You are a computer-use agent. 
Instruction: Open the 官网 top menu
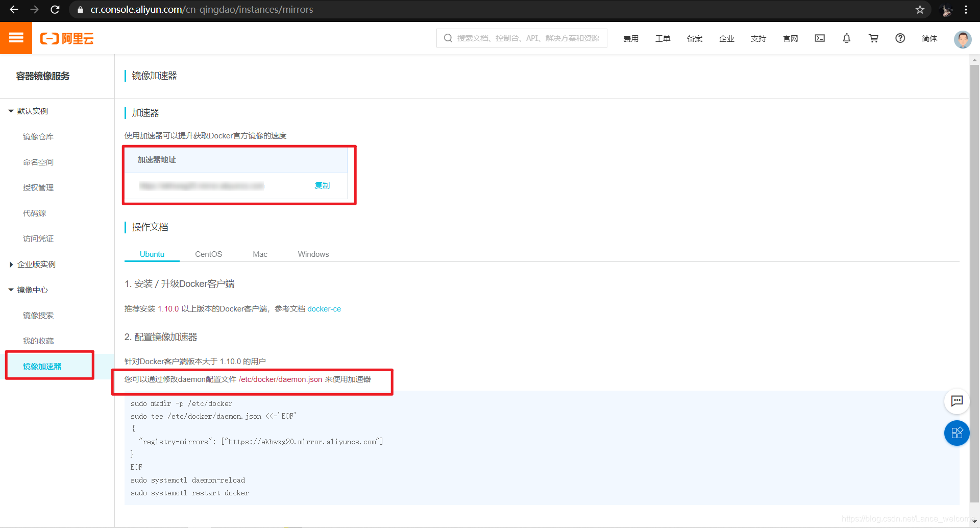791,38
